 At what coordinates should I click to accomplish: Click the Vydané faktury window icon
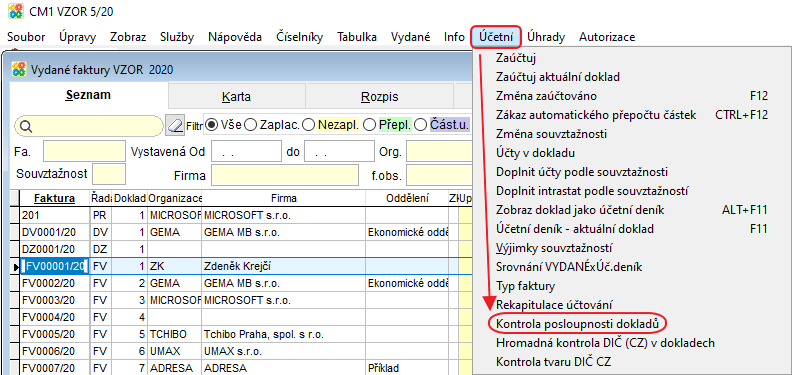[x=19, y=70]
